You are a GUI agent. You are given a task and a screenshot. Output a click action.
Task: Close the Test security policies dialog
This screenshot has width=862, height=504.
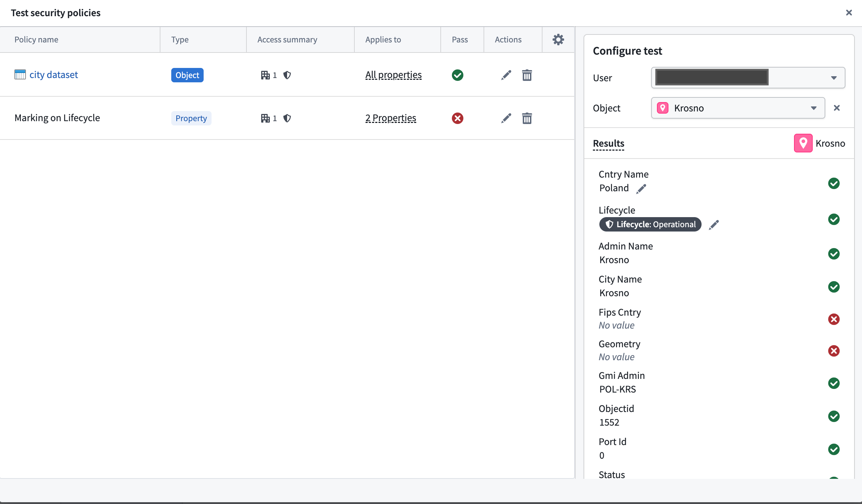point(849,13)
